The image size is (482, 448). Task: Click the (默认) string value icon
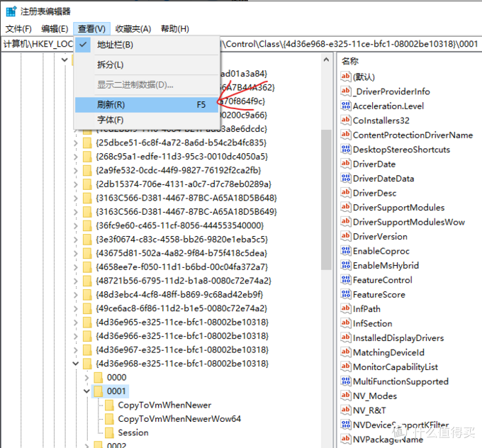click(x=345, y=77)
